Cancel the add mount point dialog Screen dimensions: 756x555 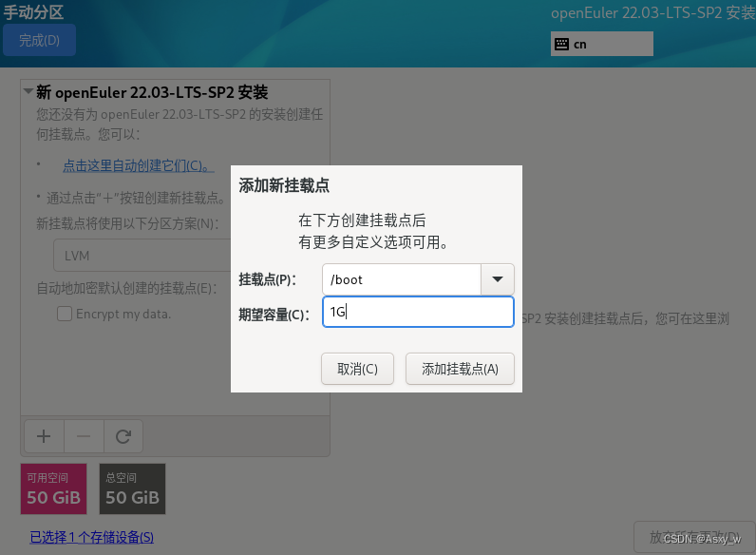coord(357,369)
